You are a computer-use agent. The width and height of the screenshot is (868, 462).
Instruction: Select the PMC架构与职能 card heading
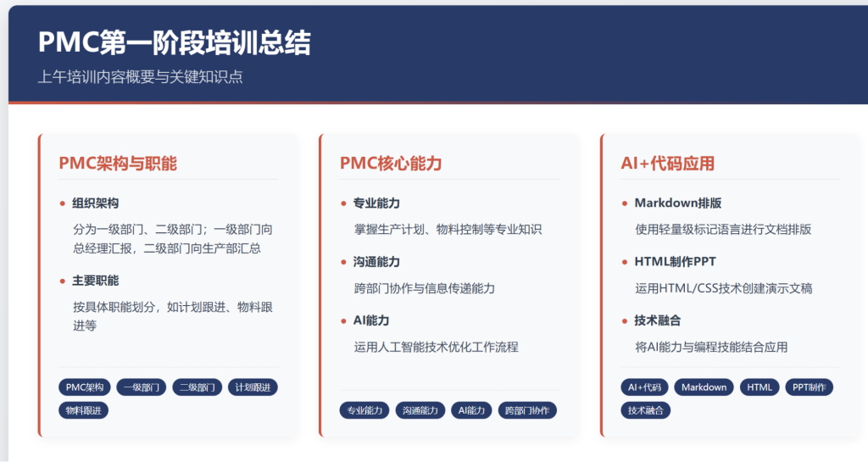coord(118,164)
